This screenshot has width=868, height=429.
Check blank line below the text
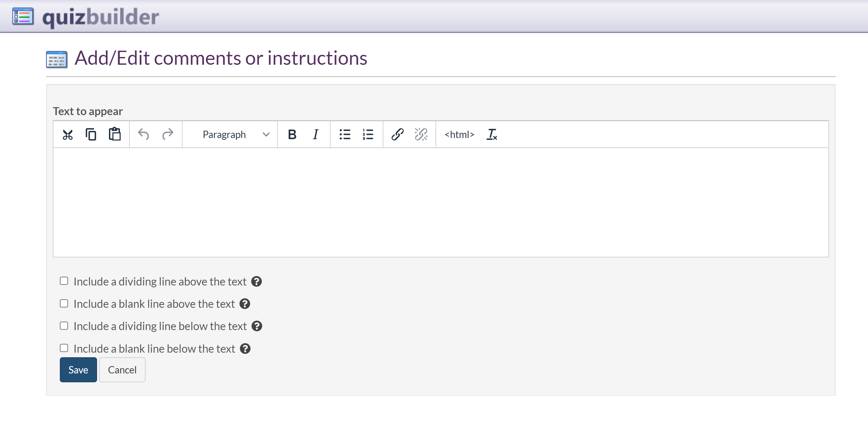coord(64,348)
